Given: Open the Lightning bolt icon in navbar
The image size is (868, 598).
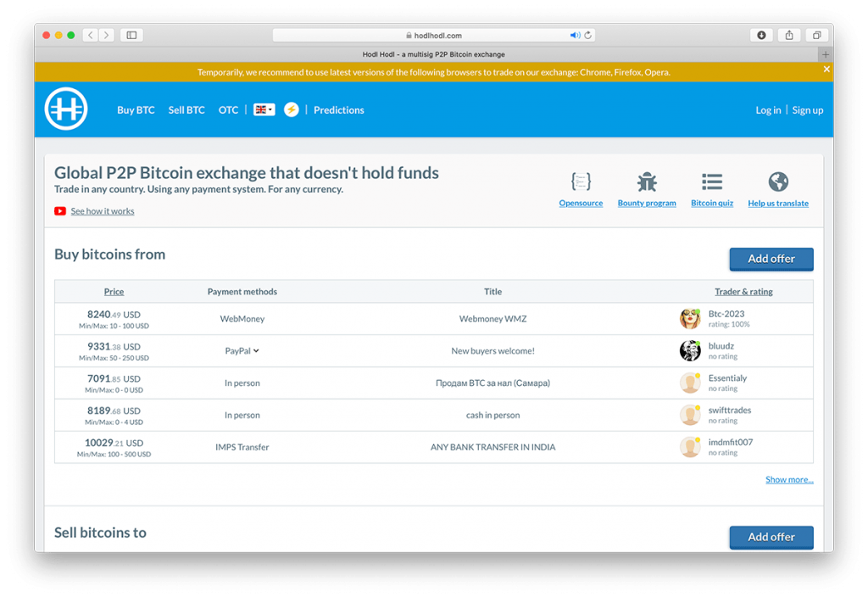Looking at the screenshot, I should tap(292, 109).
